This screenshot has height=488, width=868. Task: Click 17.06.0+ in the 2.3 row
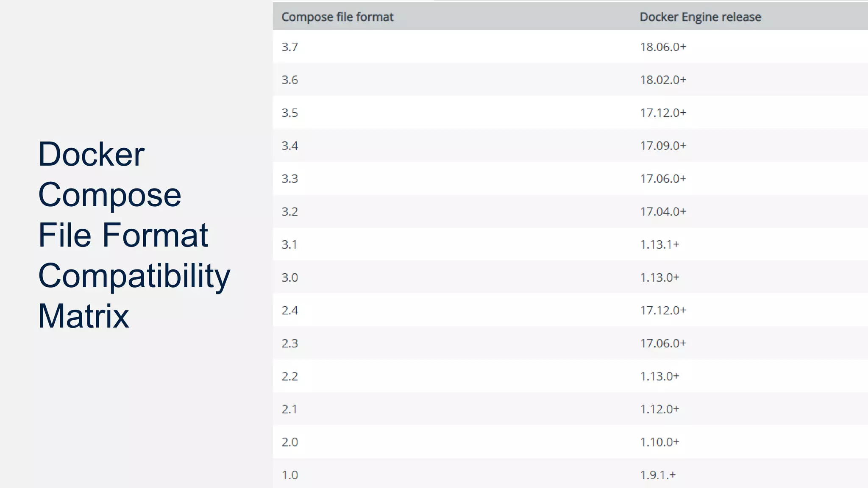[663, 343]
